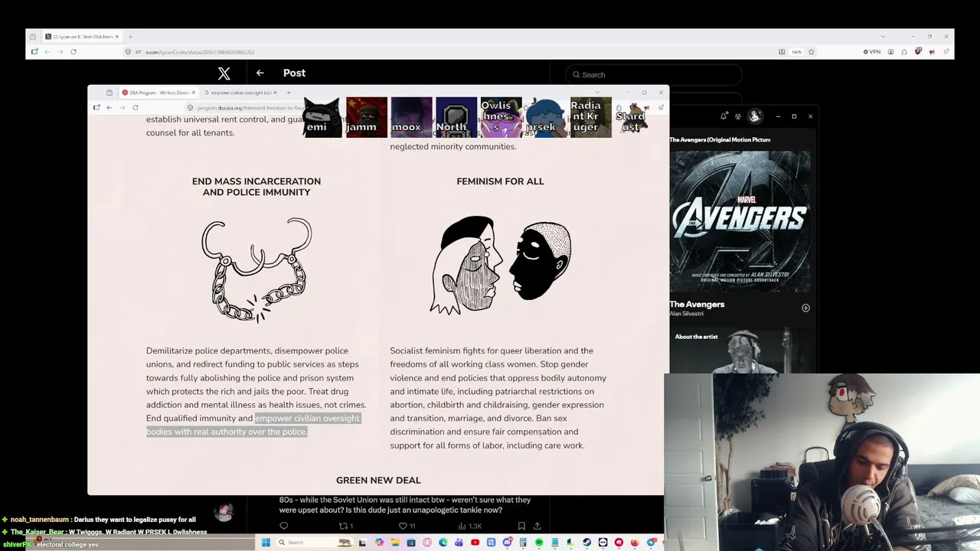Bookmark the x.com page with the star icon
This screenshot has width=980, height=551.
click(x=811, y=52)
